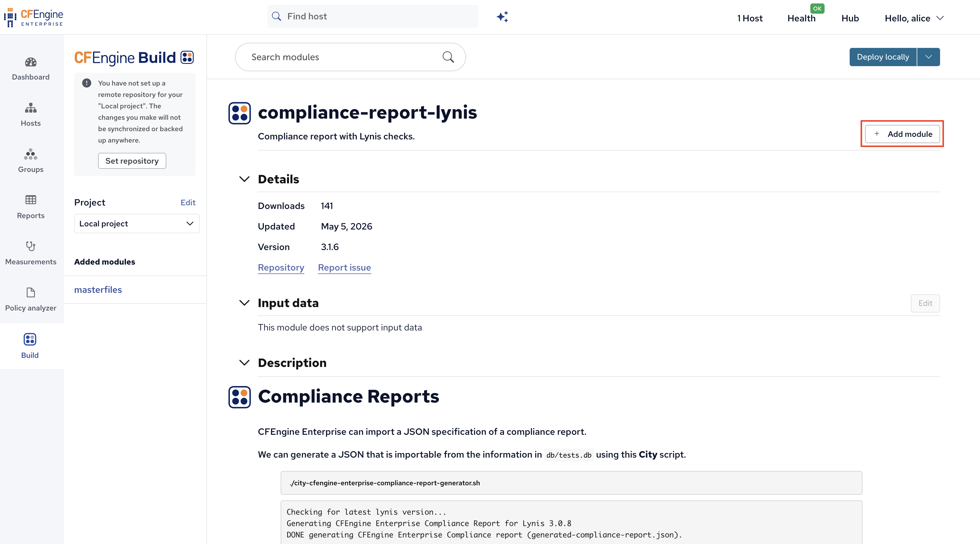980x544 pixels.
Task: Click the Added modules heading
Action: point(105,262)
